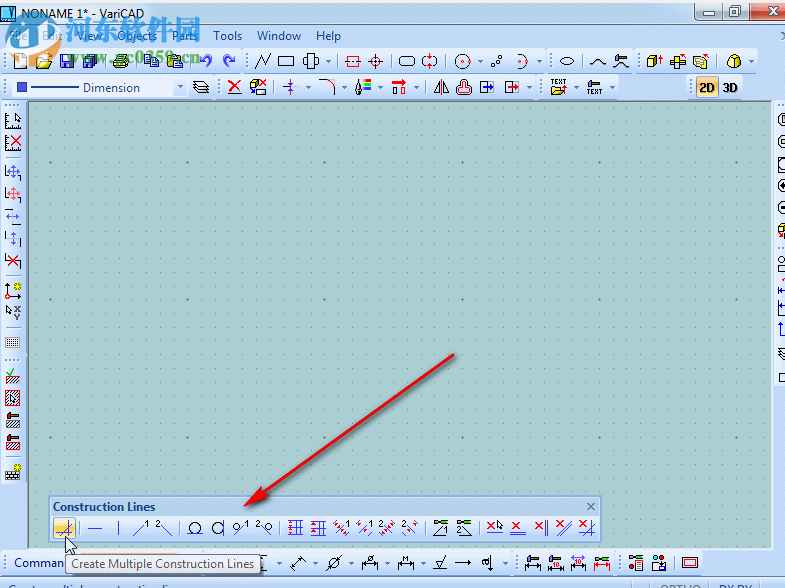785x588 pixels.
Task: Open the layers manager icon
Action: [201, 88]
